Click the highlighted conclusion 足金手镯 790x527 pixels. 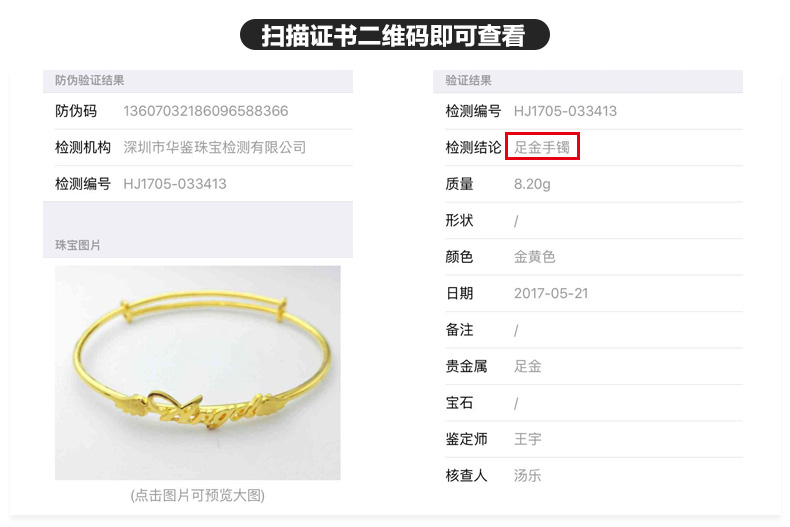[x=542, y=147]
